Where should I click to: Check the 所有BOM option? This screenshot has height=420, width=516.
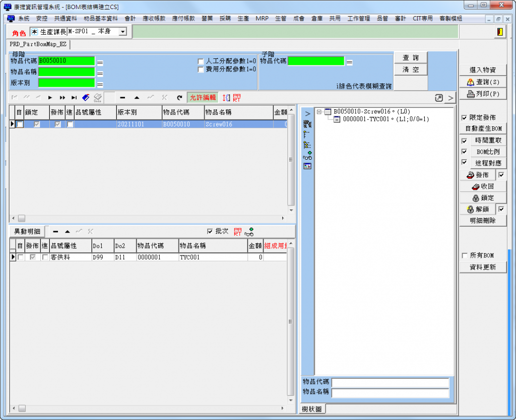(x=464, y=256)
